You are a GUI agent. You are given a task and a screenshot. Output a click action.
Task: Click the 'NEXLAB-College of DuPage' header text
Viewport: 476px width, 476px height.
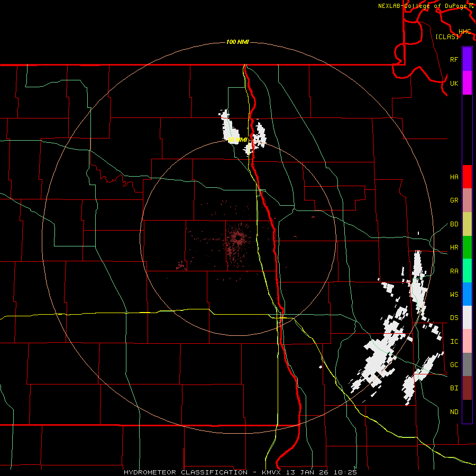pyautogui.click(x=423, y=6)
